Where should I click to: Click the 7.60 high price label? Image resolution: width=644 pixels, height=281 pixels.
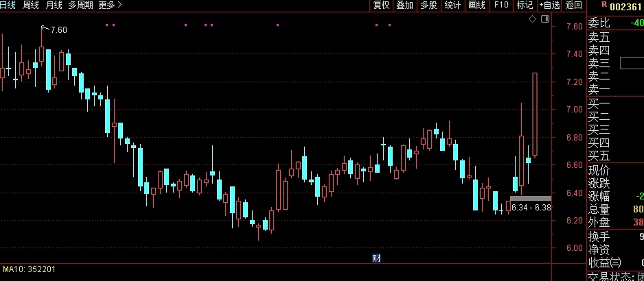tap(59, 30)
